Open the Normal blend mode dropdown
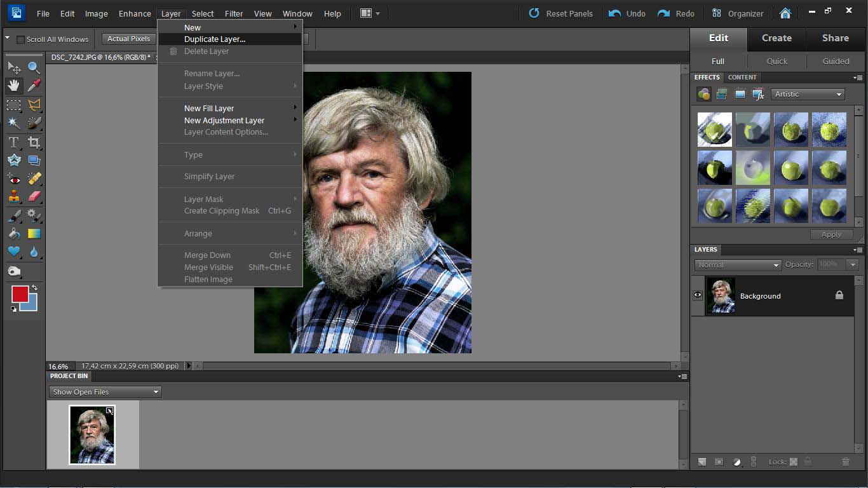Viewport: 868px width, 488px height. point(737,265)
